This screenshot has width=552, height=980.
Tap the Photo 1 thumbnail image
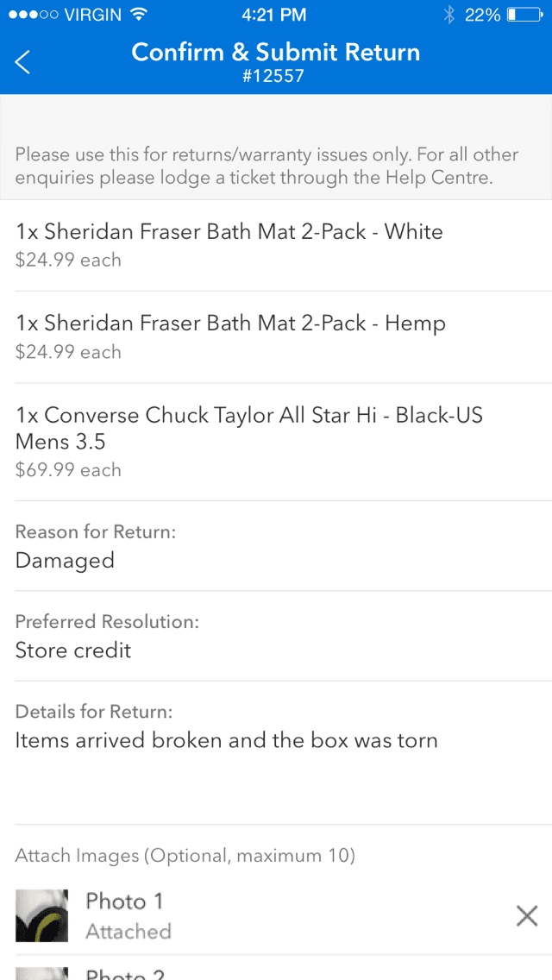click(41, 916)
